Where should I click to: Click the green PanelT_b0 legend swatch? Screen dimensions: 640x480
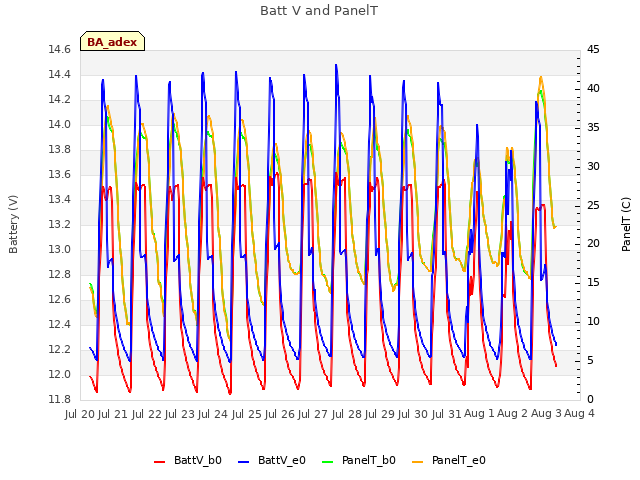328,462
